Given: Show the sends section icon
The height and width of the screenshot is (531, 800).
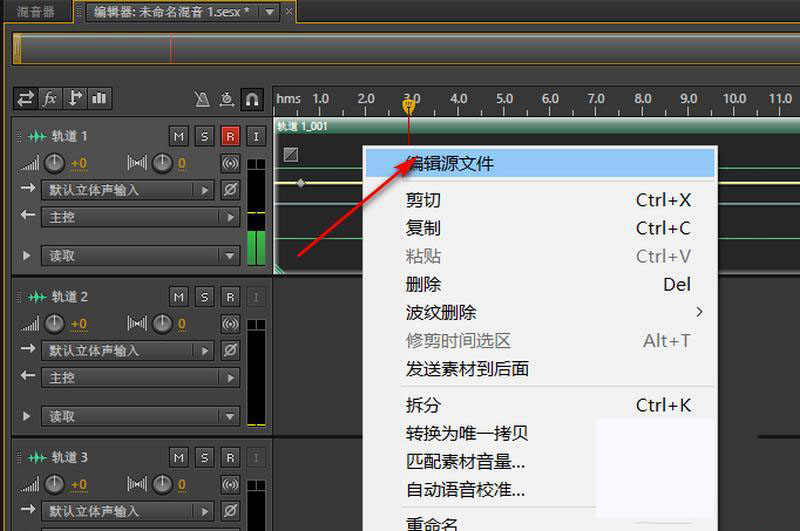Looking at the screenshot, I should point(74,98).
